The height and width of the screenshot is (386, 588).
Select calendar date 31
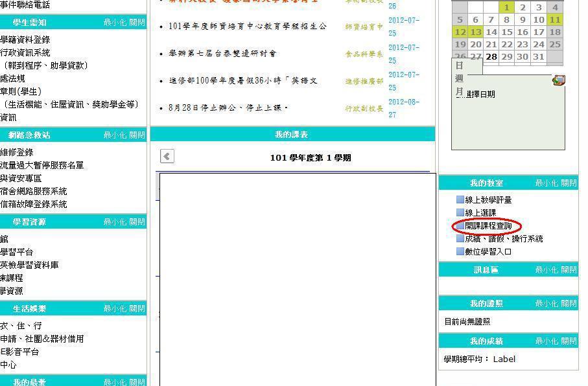tap(539, 56)
